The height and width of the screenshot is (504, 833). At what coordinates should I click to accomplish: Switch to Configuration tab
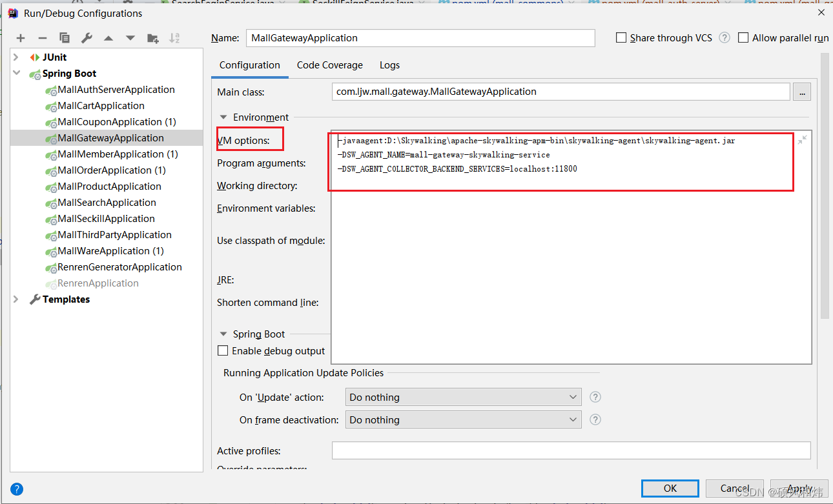[x=250, y=65]
